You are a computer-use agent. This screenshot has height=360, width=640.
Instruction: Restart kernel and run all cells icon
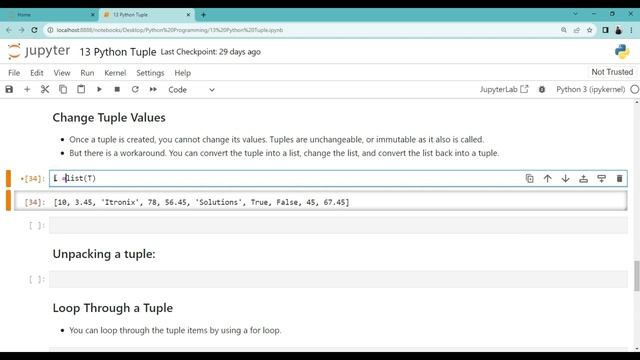coord(153,89)
